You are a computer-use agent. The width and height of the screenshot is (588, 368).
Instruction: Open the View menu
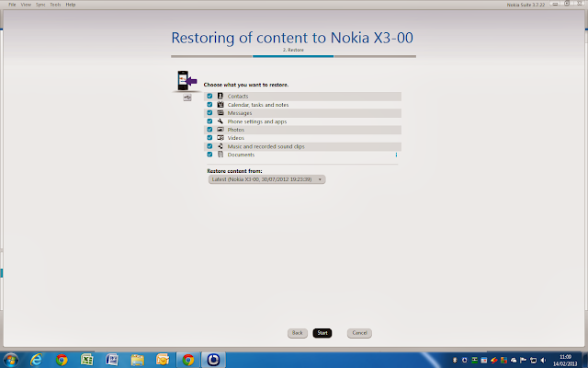coord(26,5)
